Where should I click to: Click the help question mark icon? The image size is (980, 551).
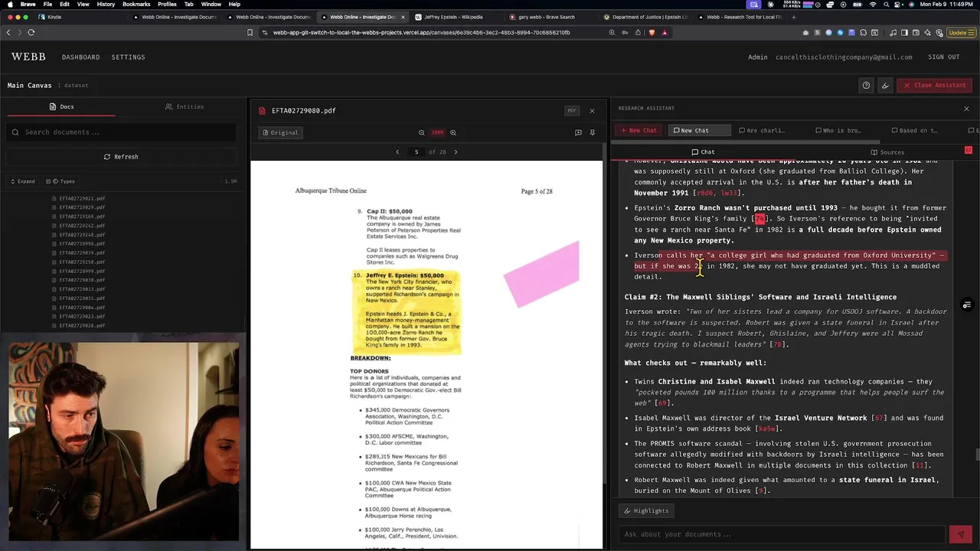866,85
